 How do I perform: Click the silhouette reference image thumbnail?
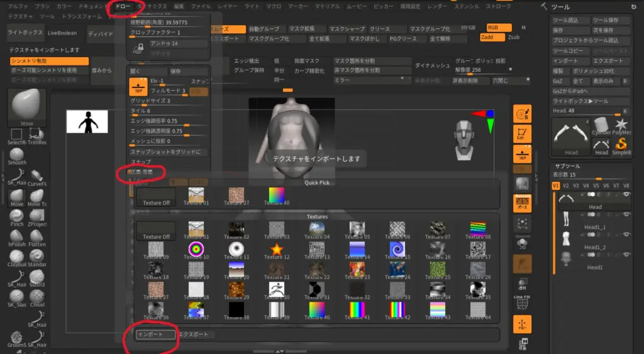point(87,121)
